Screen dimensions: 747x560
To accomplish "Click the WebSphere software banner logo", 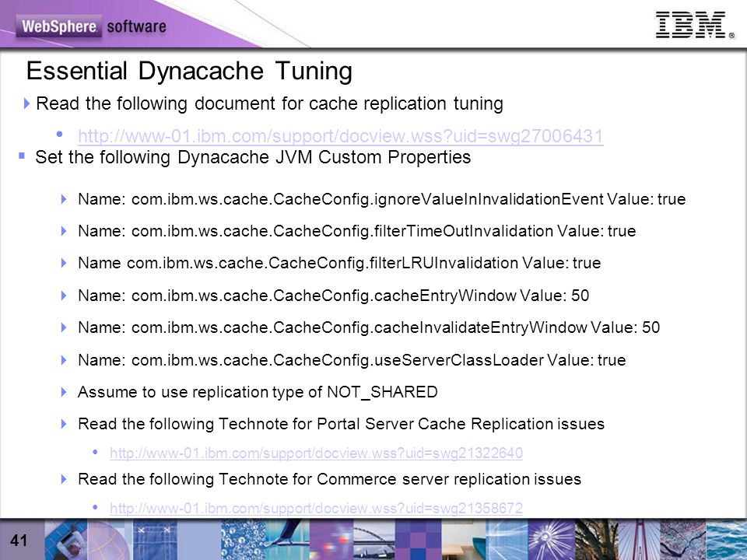I will tap(92, 26).
